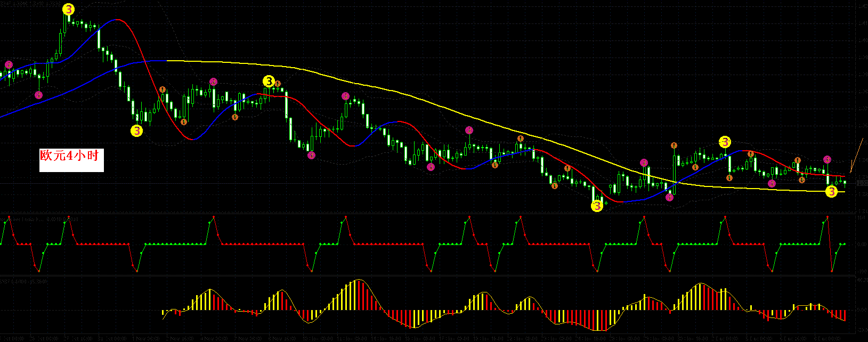Click the third yellow 3 marker from left
The image size is (868, 342).
[269, 82]
